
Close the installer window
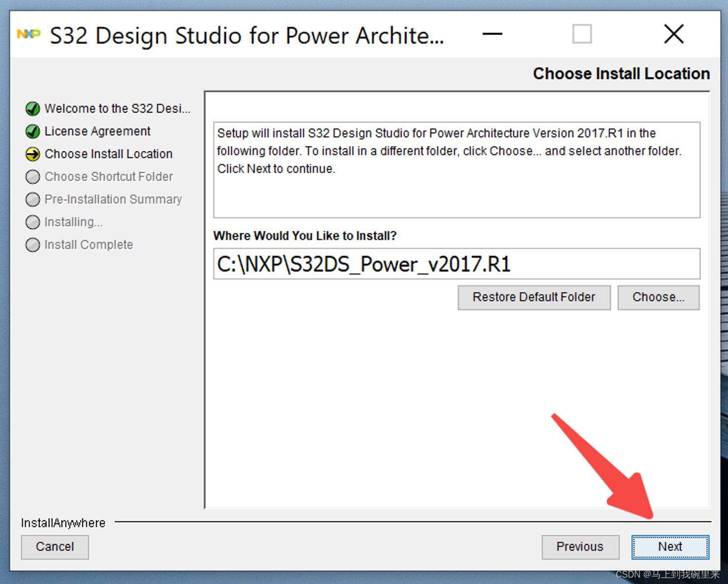pyautogui.click(x=673, y=34)
